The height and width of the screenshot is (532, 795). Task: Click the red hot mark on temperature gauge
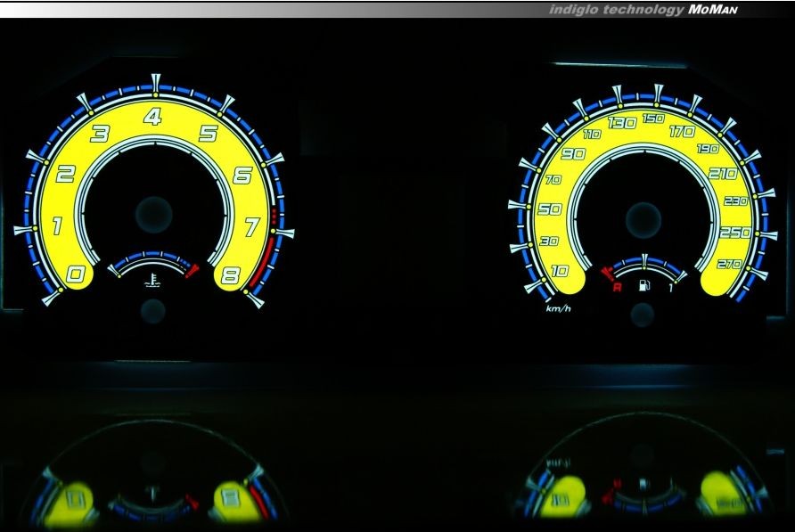point(191,271)
